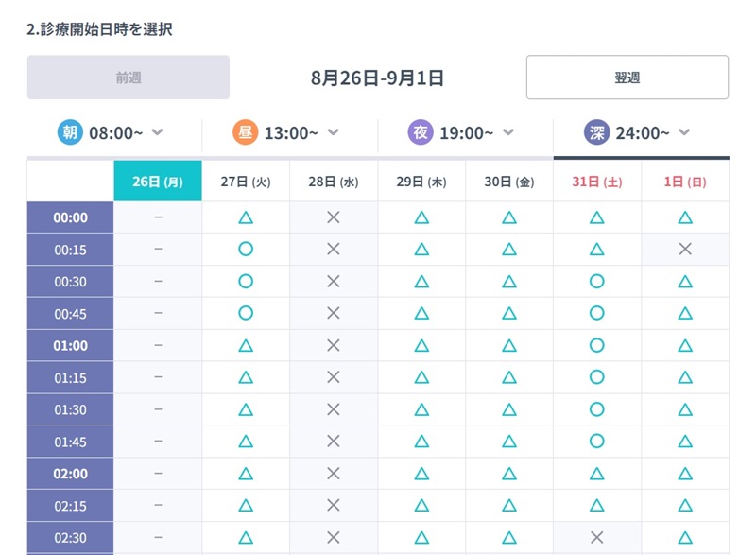Image resolution: width=756 pixels, height=555 pixels.
Task: Pick the circle slot at 01:30 on 31日
Action: point(597,409)
